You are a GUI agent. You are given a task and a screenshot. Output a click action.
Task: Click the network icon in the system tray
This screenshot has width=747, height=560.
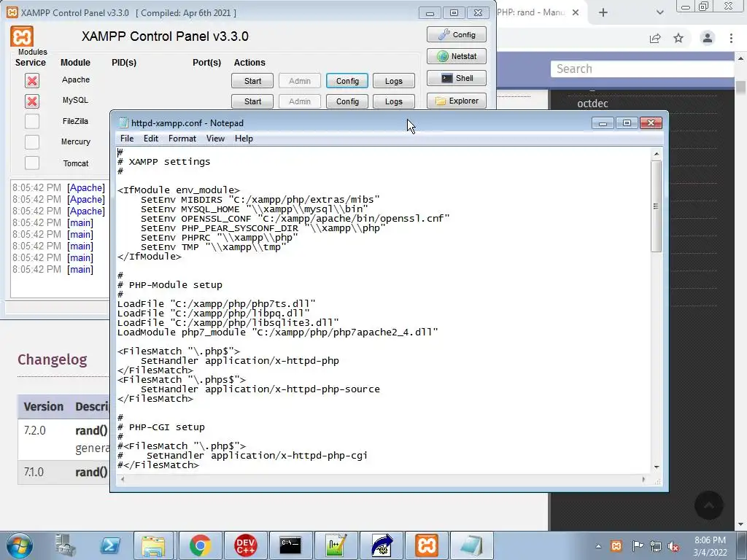(x=656, y=547)
